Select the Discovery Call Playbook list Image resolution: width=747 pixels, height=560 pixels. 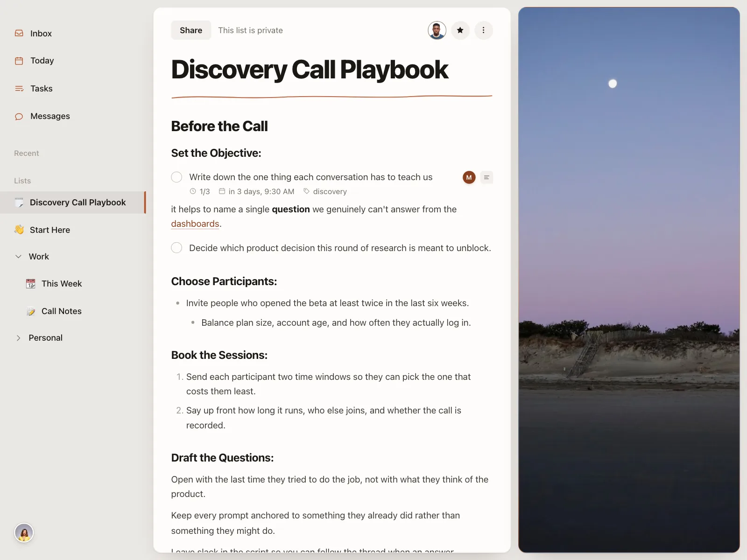[73, 203]
